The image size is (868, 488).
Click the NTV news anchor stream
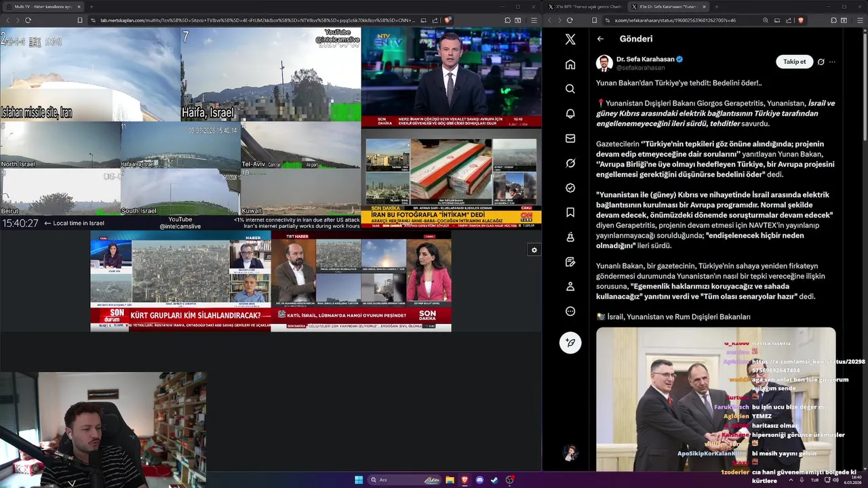(451, 78)
